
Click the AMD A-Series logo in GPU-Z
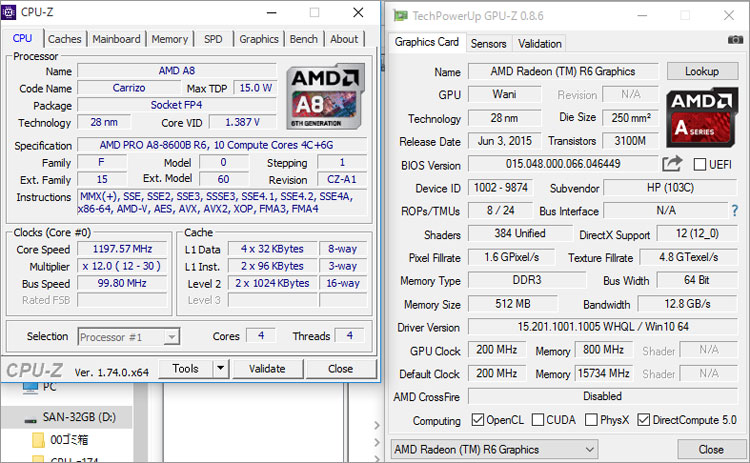702,117
